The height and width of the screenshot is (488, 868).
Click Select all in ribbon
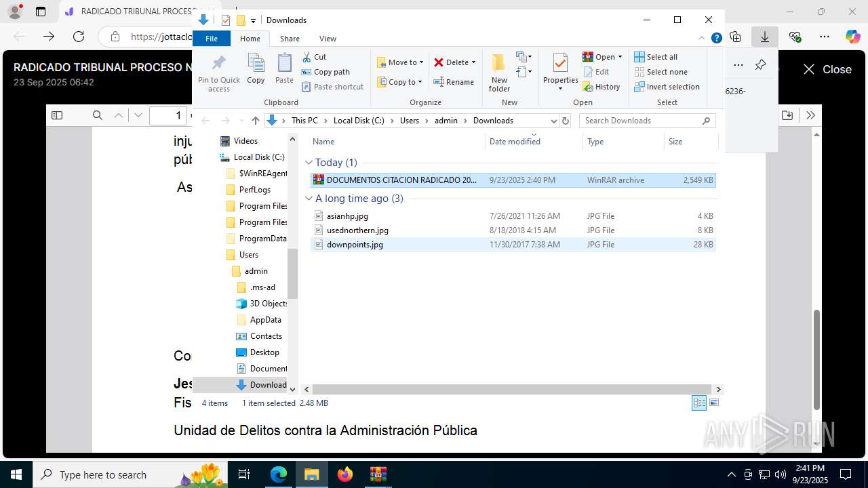click(656, 57)
